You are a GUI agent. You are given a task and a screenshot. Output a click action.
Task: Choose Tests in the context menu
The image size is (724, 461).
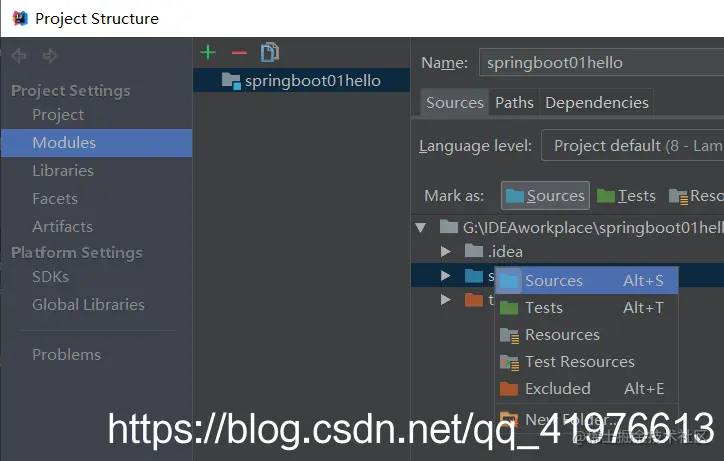click(586, 308)
